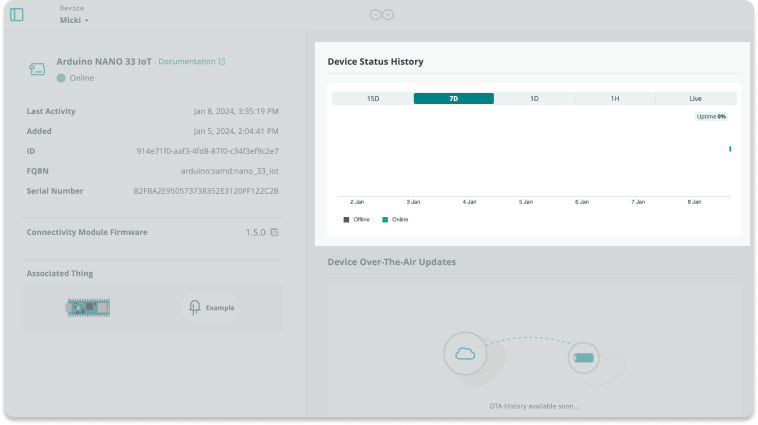Select the 1H time range tab
Image resolution: width=758 pixels, height=425 pixels.
coord(615,99)
